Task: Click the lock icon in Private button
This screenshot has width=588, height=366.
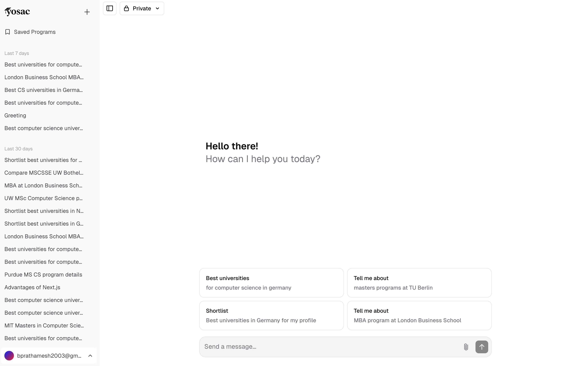Action: pyautogui.click(x=126, y=9)
